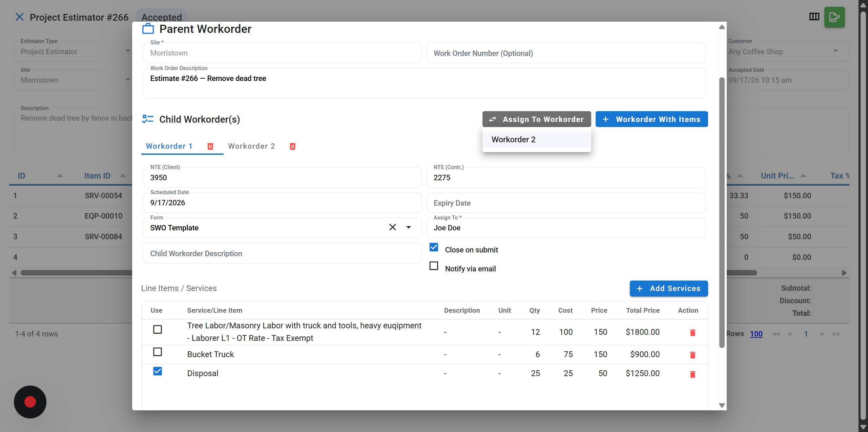Check the Use box for Bucket Truck
The image size is (868, 432).
click(158, 352)
